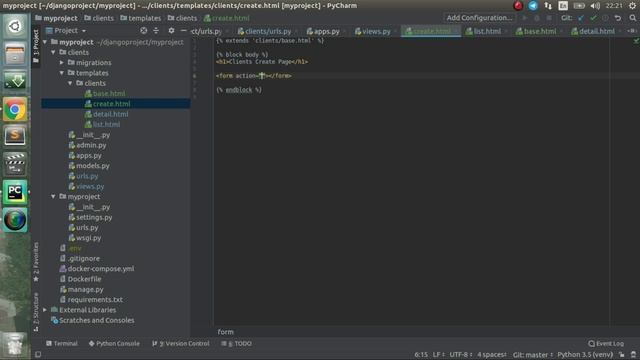Open the sound volume indicator

(x=595, y=5)
